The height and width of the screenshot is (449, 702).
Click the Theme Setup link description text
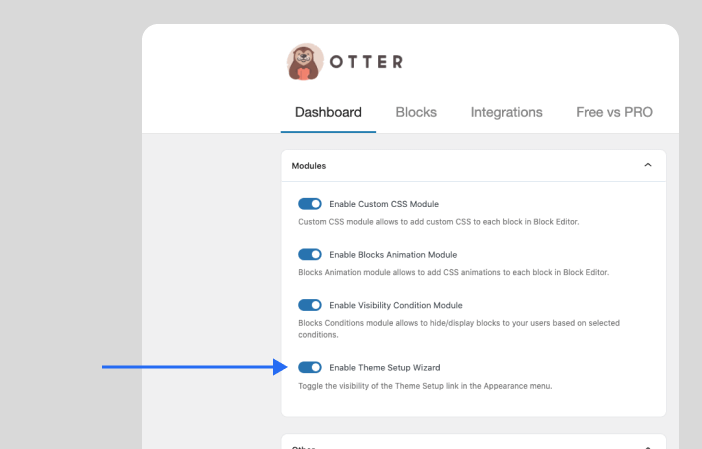(x=425, y=385)
